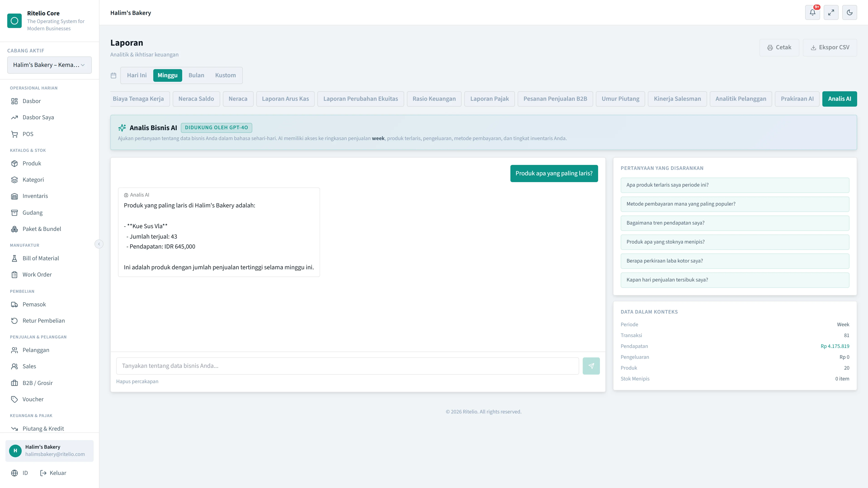Open the Laporan Arus Kas tab
The width and height of the screenshot is (868, 488).
coord(285,99)
